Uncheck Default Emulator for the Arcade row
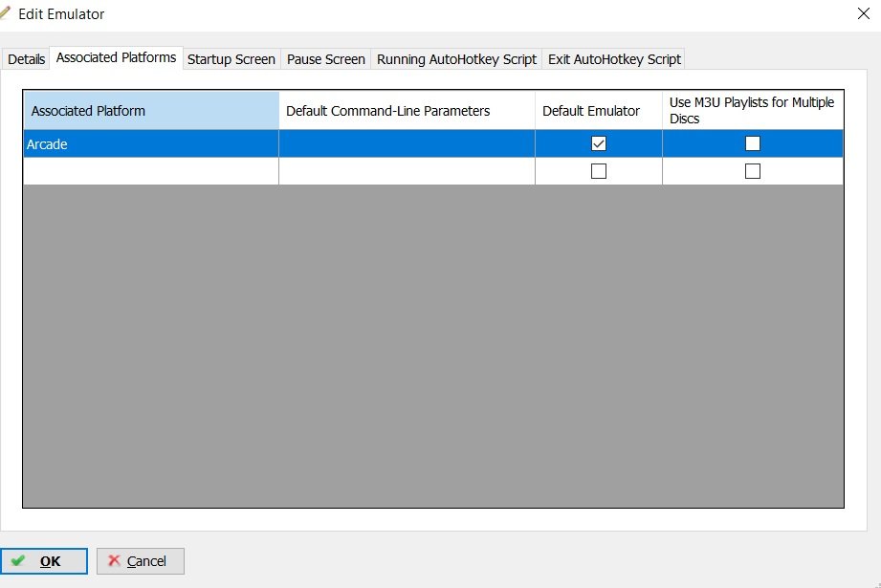This screenshot has height=588, width=881. pos(599,143)
